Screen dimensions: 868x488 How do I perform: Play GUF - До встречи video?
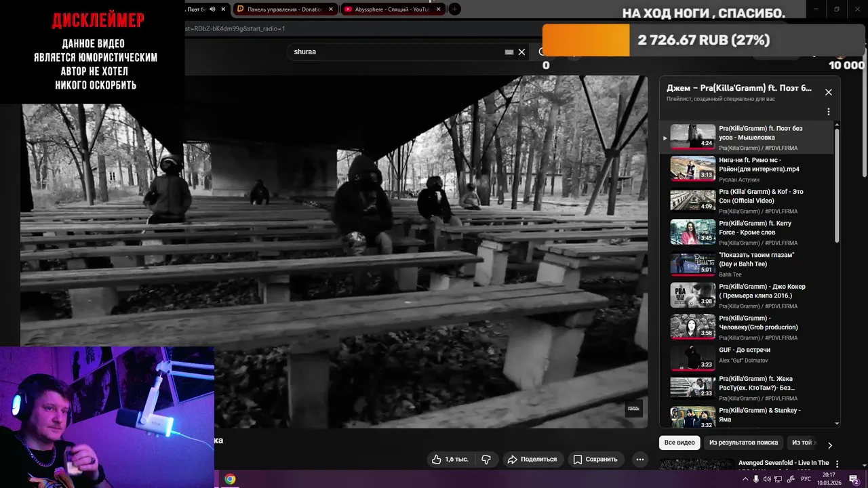click(746, 359)
